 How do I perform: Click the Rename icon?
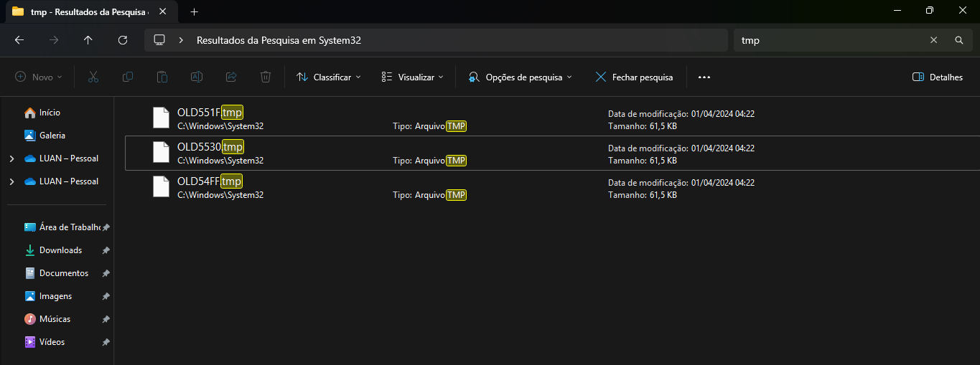(197, 77)
